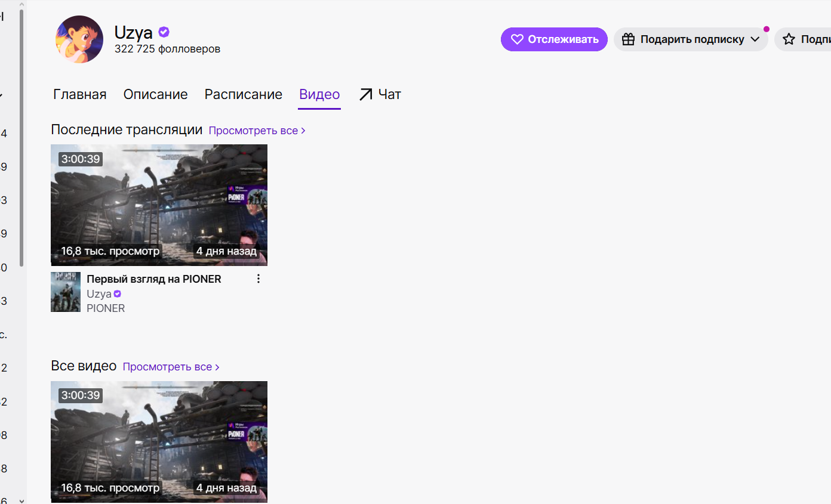This screenshot has height=504, width=831.
Task: Click the Uzya channel link under the video title
Action: pos(99,293)
